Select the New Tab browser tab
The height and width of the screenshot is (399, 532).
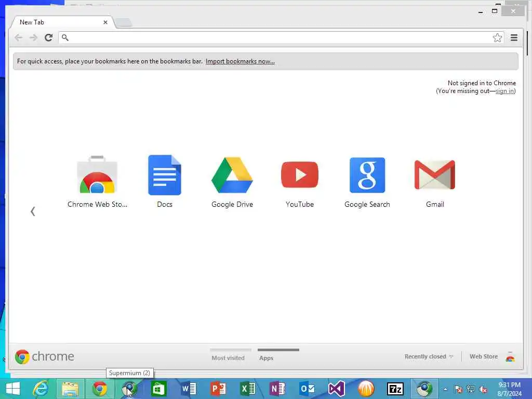coord(61,22)
